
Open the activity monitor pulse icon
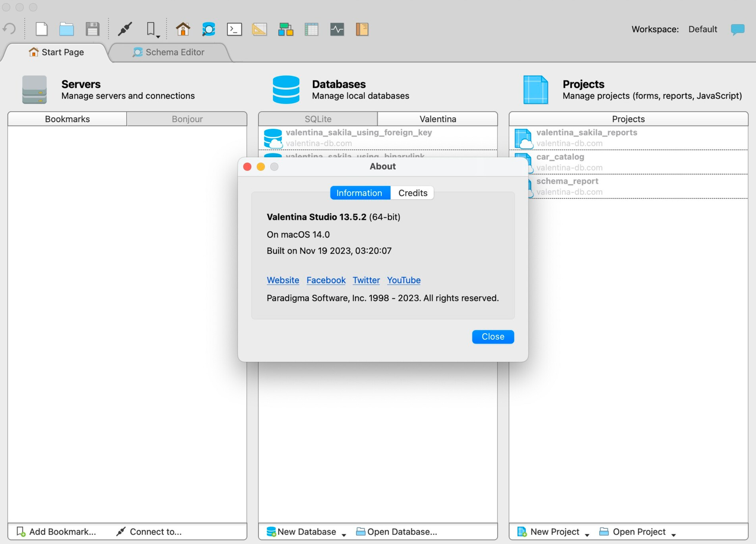coord(337,29)
